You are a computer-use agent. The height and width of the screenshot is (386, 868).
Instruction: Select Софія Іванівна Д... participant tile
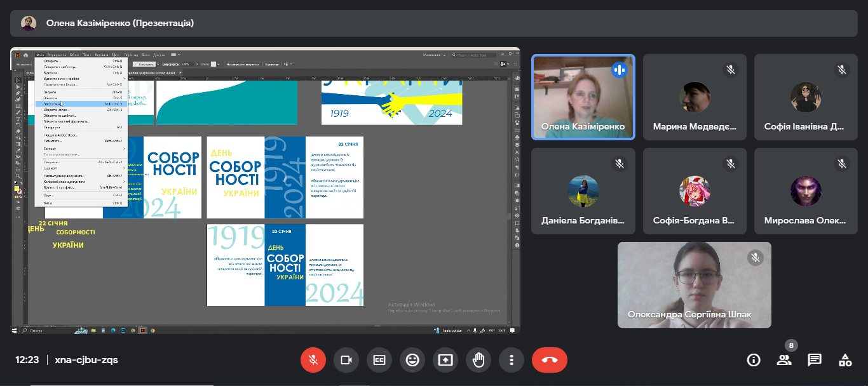pos(806,96)
